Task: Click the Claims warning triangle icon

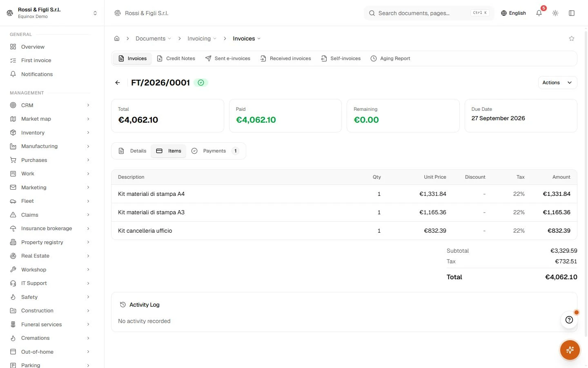Action: coord(13,215)
